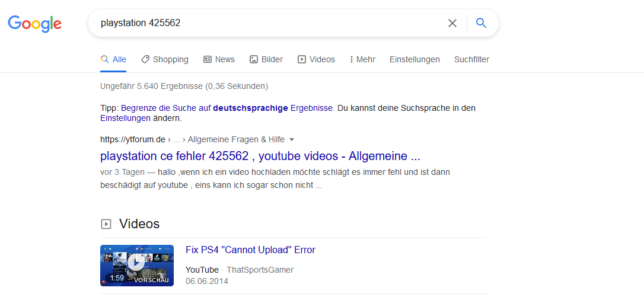Click the Google logo
The width and height of the screenshot is (644, 297).
click(34, 24)
